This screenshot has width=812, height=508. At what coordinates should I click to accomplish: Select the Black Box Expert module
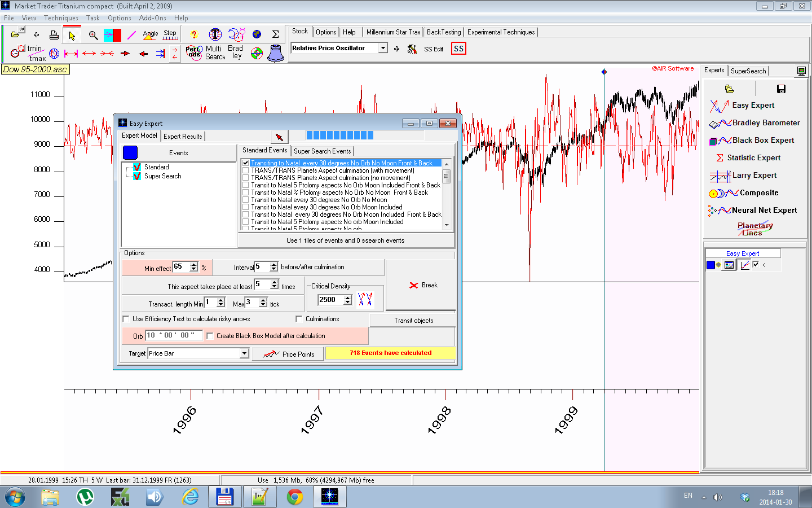[x=762, y=141]
